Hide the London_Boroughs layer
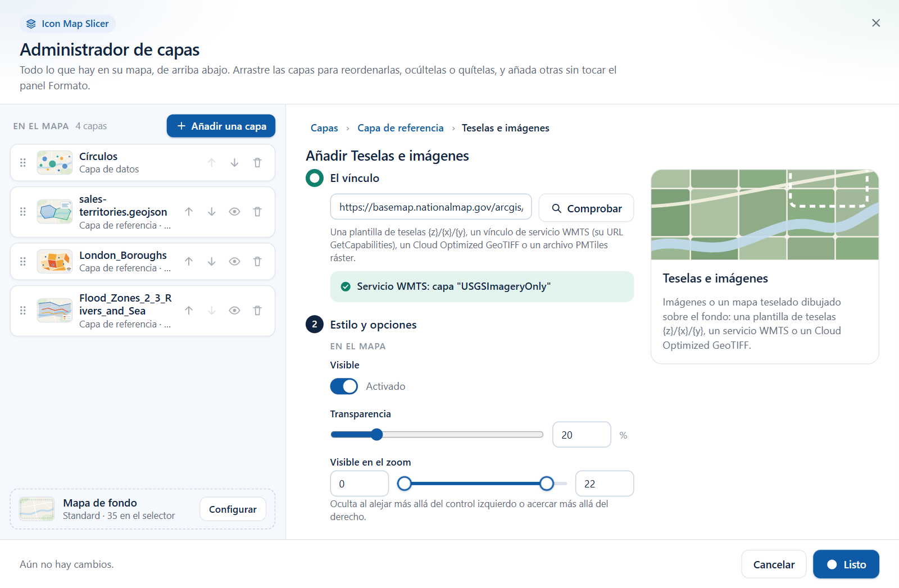The image size is (899, 588). coord(234,261)
